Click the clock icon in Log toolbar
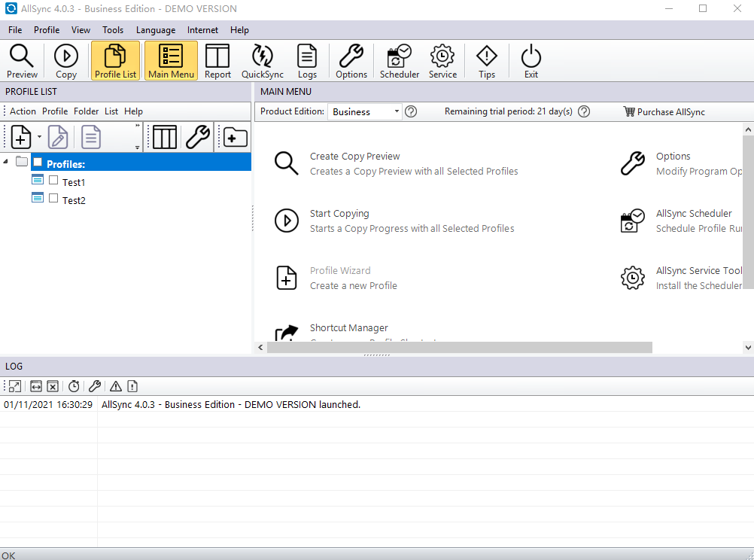Screen dimensions: 754x560 tap(74, 386)
